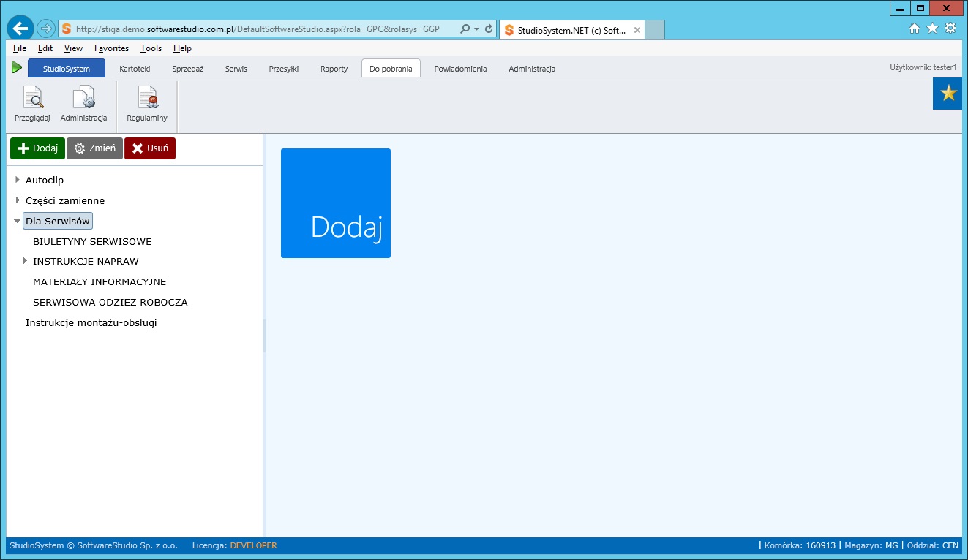Screen dimensions: 968x560
Task: Open the Przesyłki tab
Action: (x=284, y=69)
